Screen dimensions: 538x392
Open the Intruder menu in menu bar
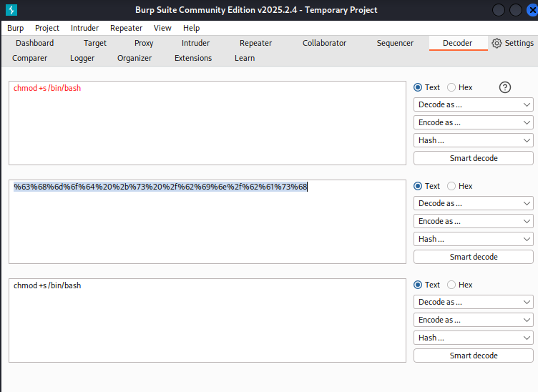[x=84, y=28]
